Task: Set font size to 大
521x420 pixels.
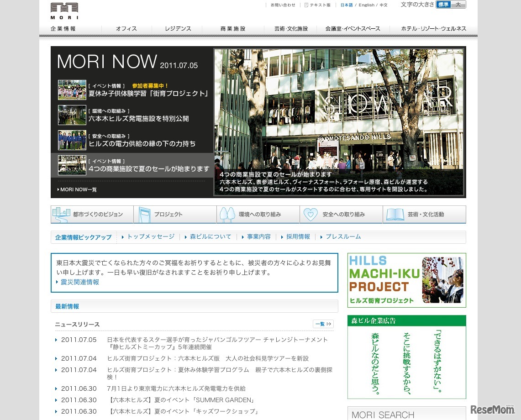Action: [458, 5]
